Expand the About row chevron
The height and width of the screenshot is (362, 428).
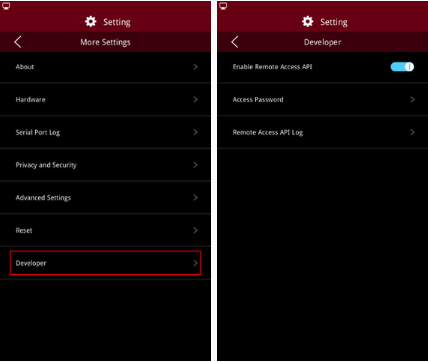[x=195, y=67]
